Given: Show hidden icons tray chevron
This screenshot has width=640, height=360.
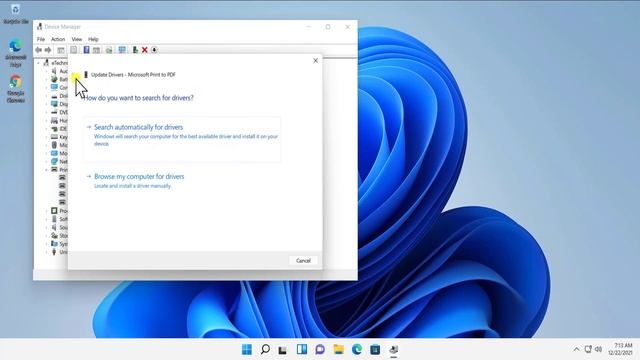Looking at the screenshot, I should point(576,349).
